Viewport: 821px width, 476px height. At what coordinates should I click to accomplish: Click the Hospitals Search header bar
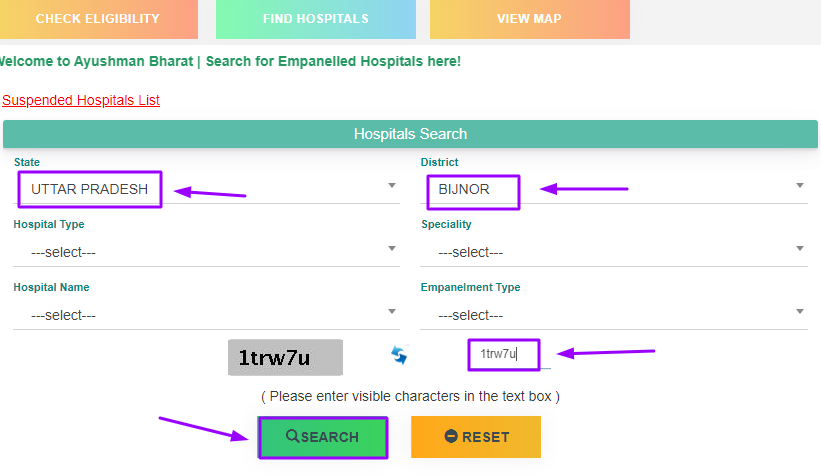coord(410,134)
